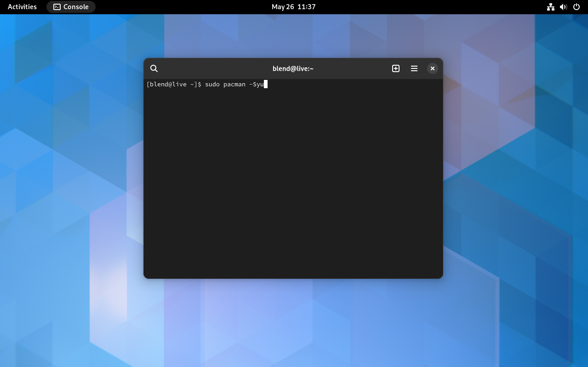Click the blend@live:~ window title
This screenshot has width=588, height=367.
pos(293,68)
